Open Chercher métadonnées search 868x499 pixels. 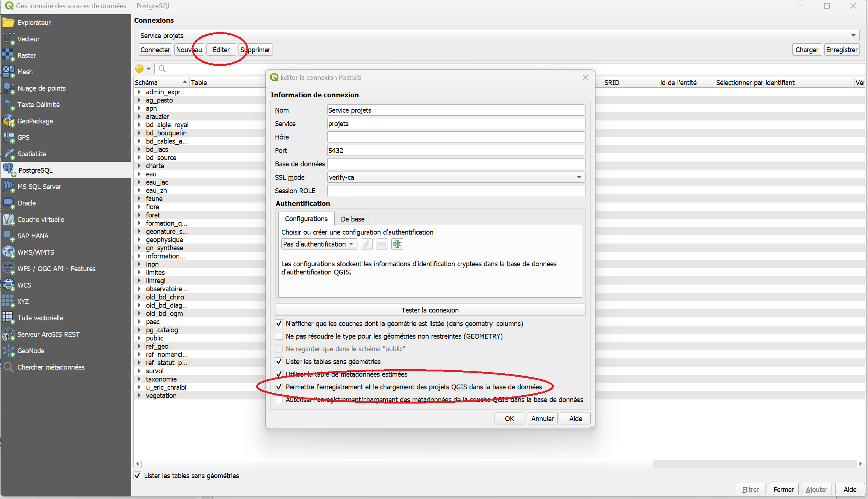pyautogui.click(x=66, y=367)
